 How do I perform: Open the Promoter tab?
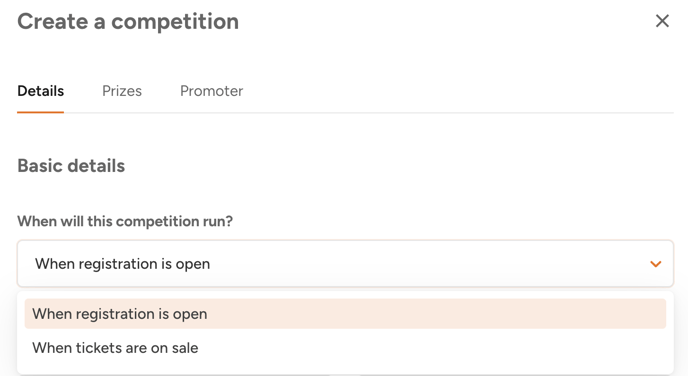click(x=211, y=91)
